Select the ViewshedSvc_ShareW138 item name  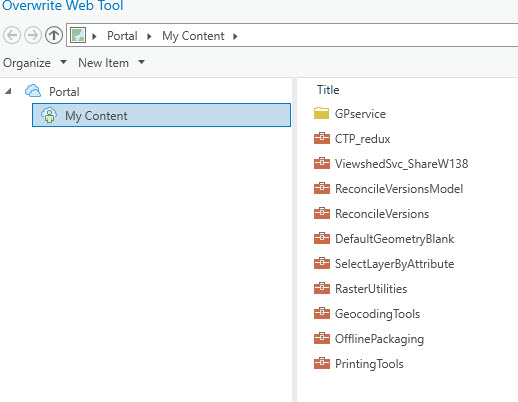pos(401,164)
